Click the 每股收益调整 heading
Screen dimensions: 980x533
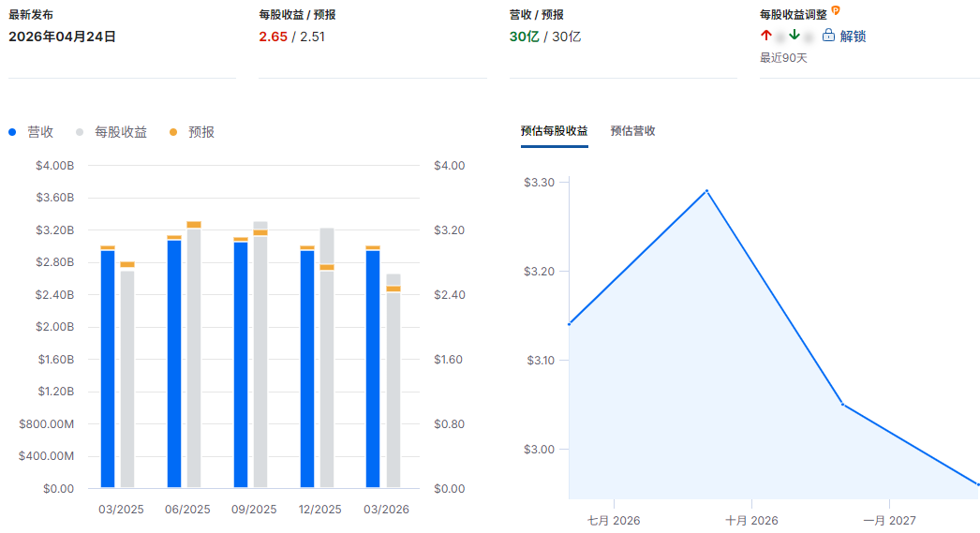click(x=794, y=14)
